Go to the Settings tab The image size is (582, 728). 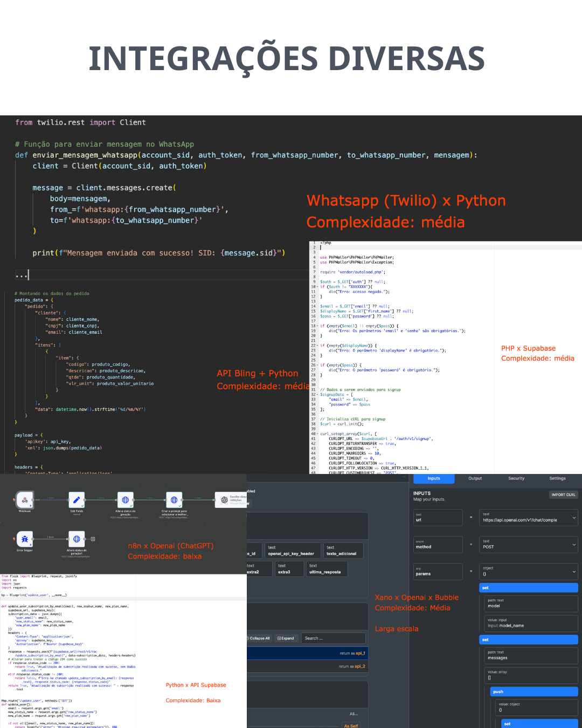pos(557,478)
